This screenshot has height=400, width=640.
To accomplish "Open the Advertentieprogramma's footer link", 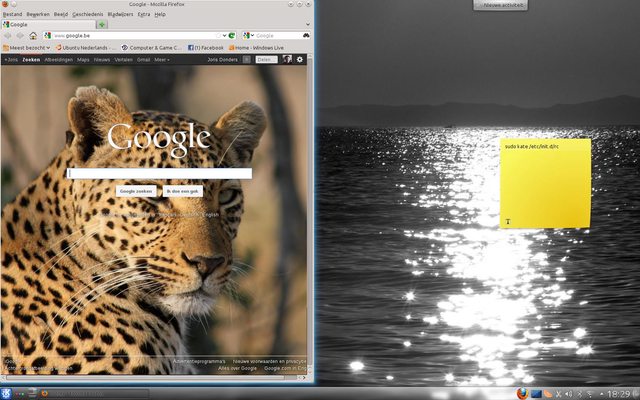I will [199, 361].
